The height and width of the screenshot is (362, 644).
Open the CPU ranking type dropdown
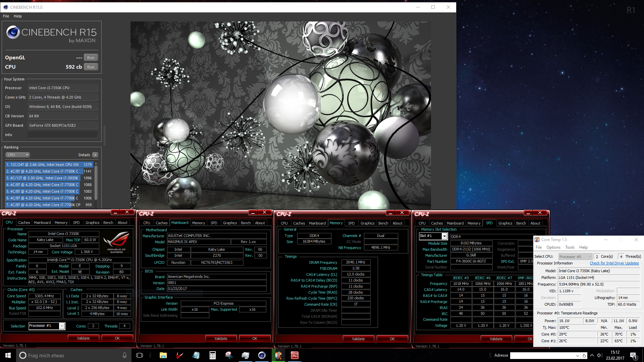[x=18, y=155]
